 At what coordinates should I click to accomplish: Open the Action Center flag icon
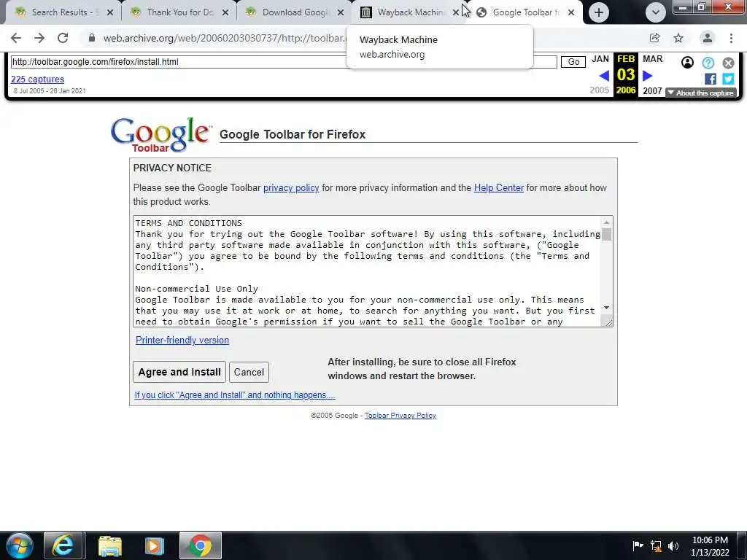pyautogui.click(x=638, y=545)
